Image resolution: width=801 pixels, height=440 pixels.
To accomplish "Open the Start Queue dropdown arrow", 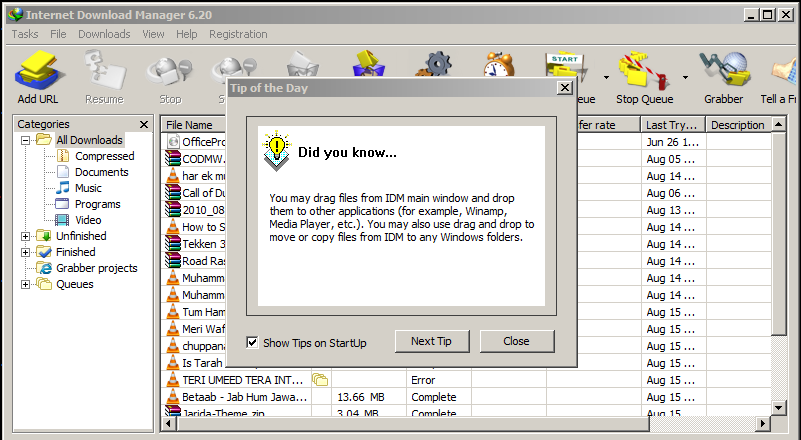I will point(606,78).
